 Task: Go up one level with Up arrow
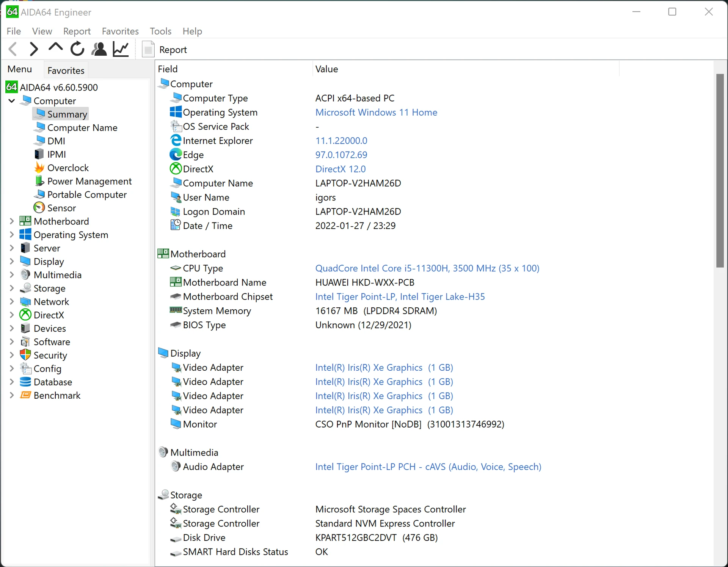(56, 48)
